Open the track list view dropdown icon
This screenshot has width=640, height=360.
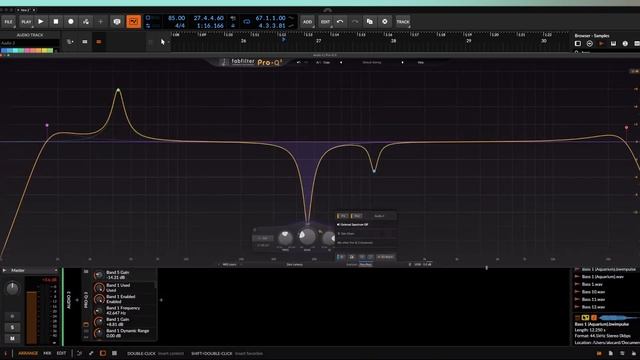(x=70, y=42)
